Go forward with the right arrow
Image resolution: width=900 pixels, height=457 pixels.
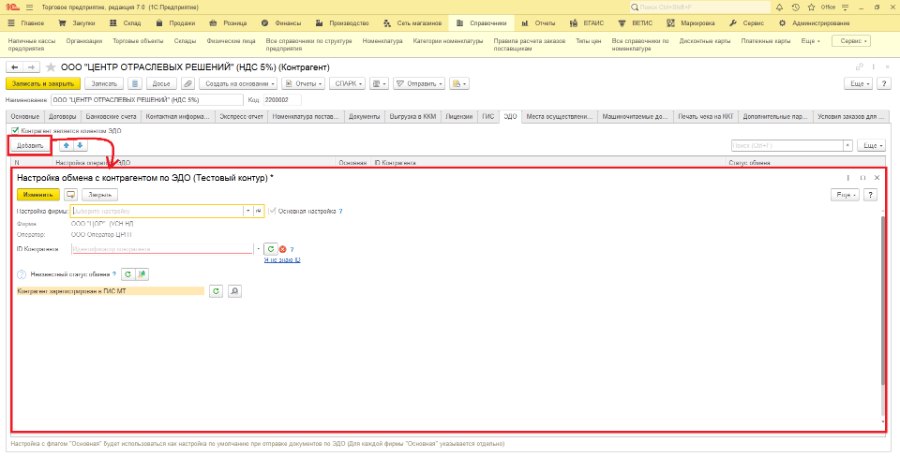32,68
